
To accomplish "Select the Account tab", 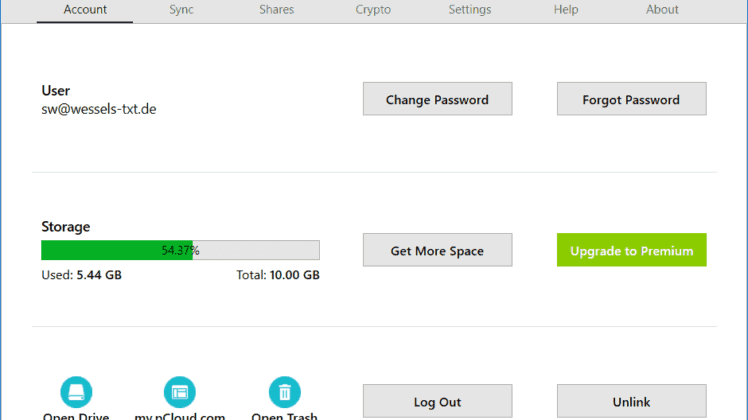I will 85,10.
